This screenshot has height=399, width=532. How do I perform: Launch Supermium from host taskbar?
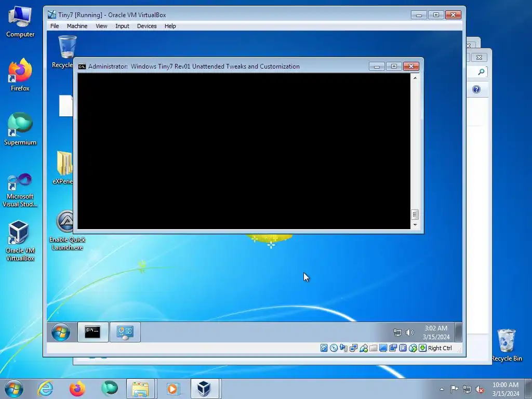109,389
